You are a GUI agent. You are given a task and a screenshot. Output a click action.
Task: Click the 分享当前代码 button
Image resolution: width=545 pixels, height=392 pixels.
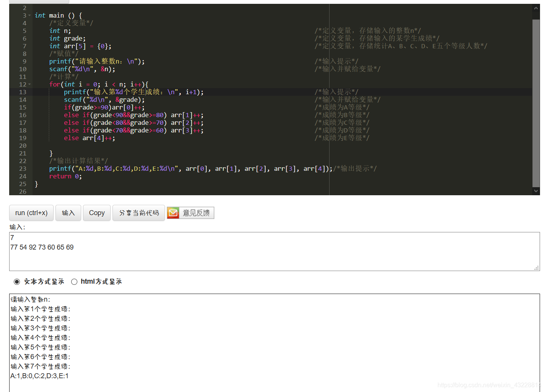pos(139,213)
